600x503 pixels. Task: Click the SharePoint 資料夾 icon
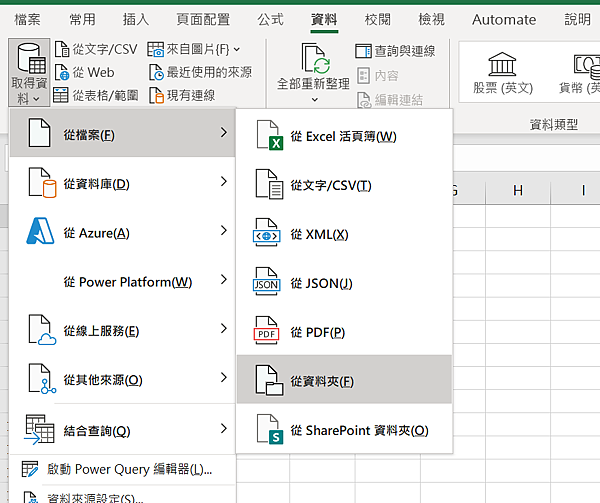click(270, 429)
